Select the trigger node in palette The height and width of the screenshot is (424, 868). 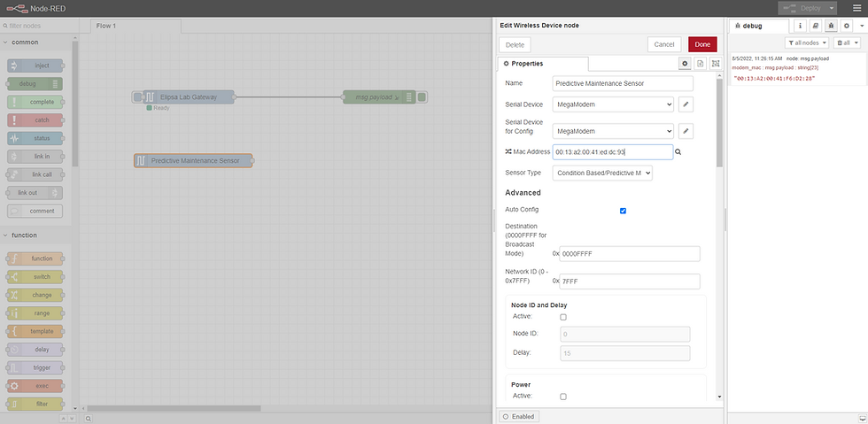(35, 367)
